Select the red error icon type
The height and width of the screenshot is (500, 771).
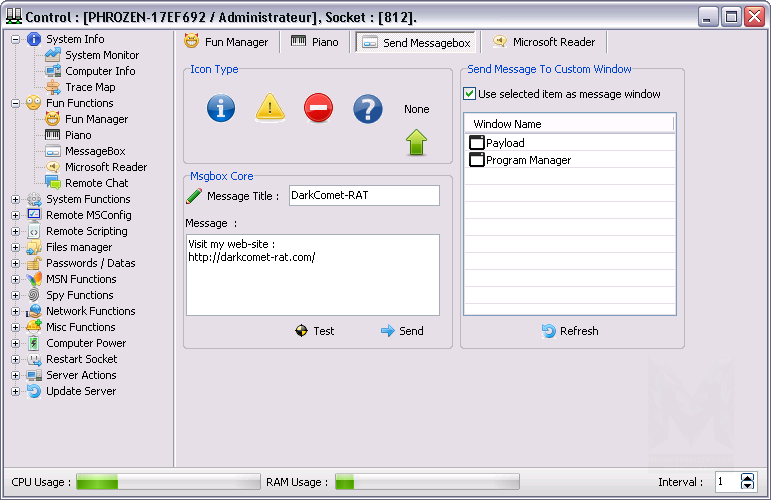click(x=318, y=108)
